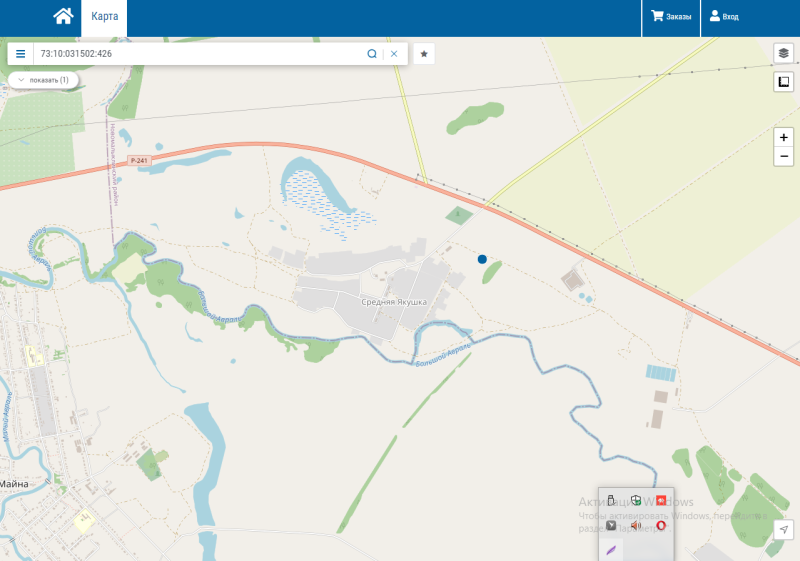Click the Майна town label
Screen dimensions: 800x561
[14, 484]
